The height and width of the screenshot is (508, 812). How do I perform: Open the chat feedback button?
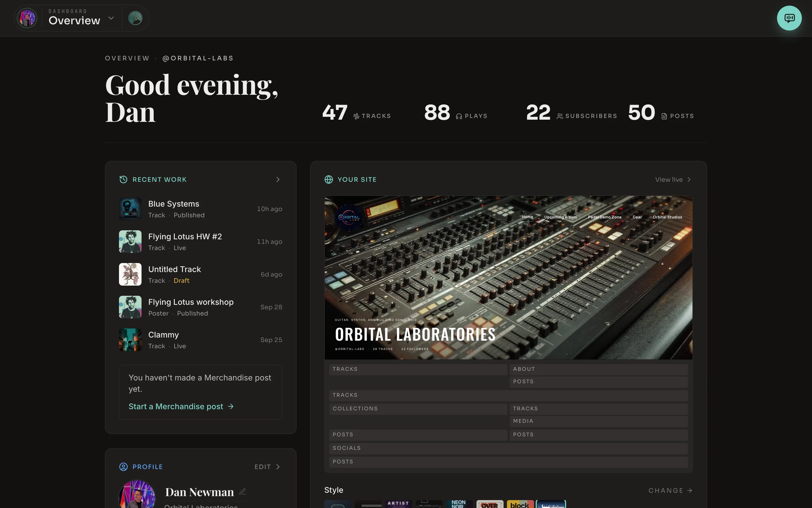coord(789,18)
